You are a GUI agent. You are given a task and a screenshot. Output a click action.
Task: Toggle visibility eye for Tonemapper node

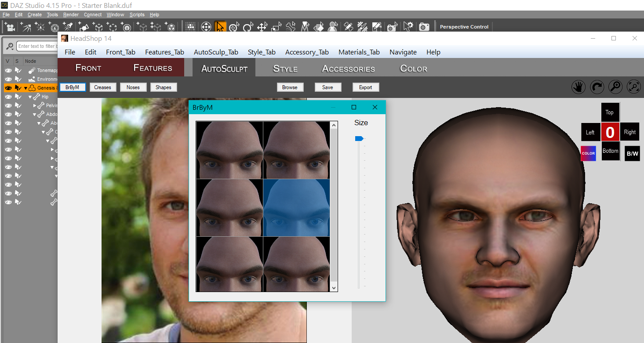pos(8,70)
